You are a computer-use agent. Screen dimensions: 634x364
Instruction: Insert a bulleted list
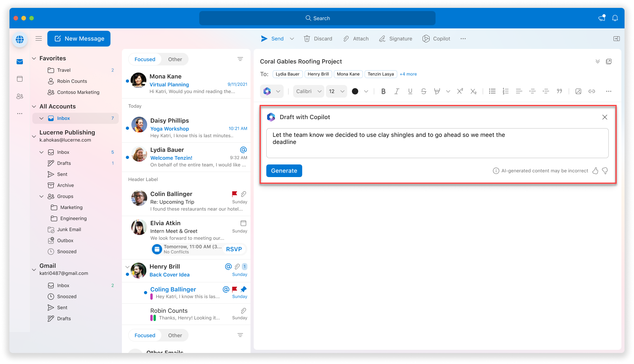[492, 91]
